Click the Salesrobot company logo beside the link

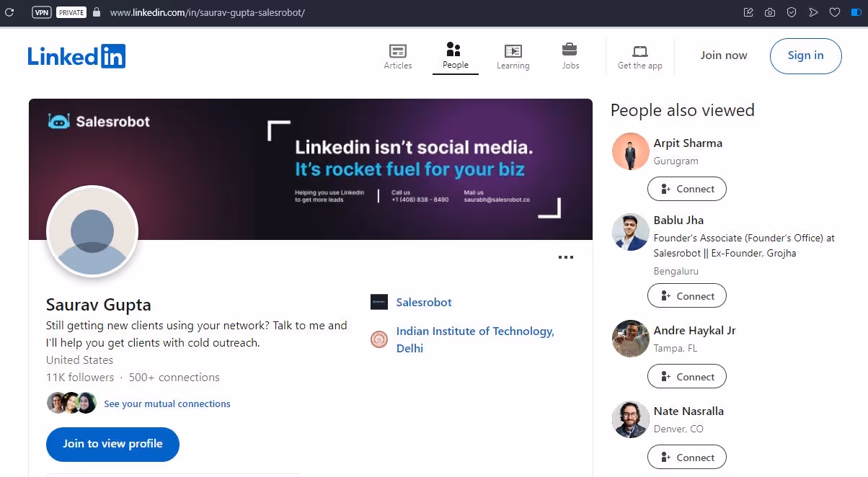tap(379, 302)
